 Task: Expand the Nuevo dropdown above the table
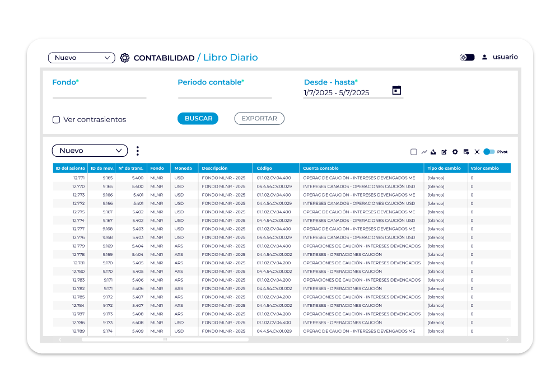pos(90,151)
